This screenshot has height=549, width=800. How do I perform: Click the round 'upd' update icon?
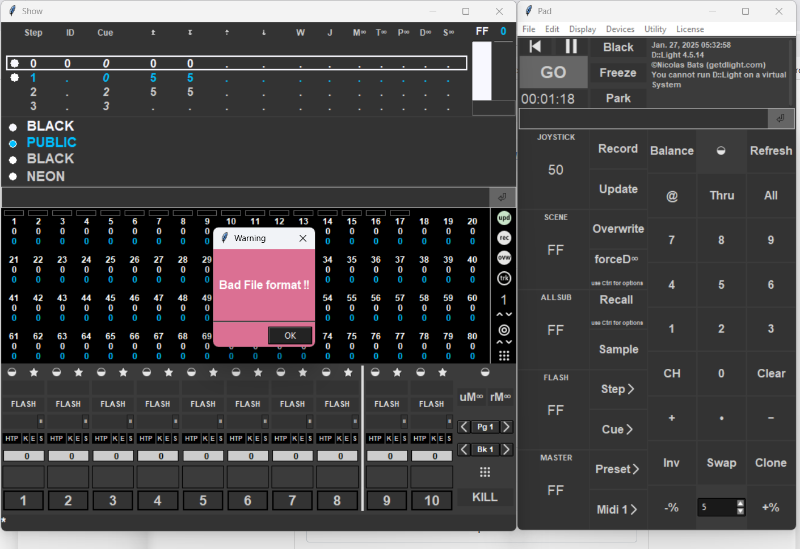click(x=504, y=218)
